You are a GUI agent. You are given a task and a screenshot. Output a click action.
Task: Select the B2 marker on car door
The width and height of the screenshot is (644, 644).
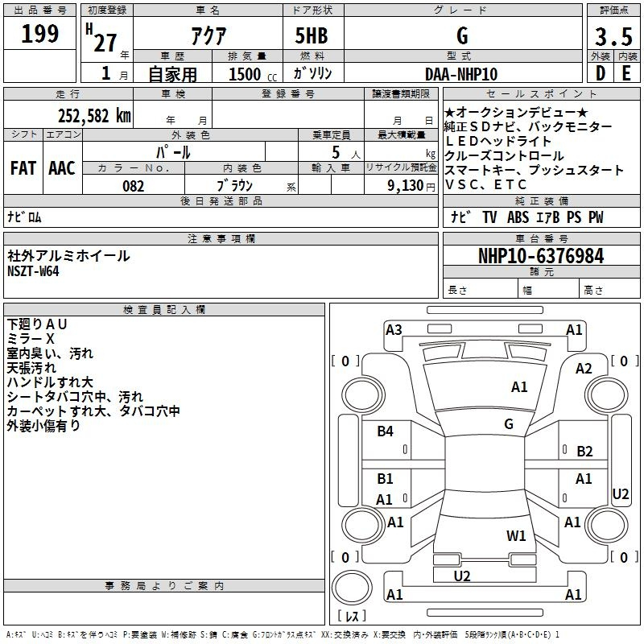tap(584, 452)
